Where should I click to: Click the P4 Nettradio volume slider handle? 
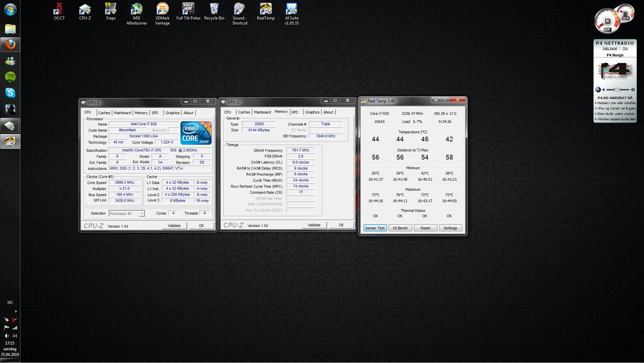617,90
